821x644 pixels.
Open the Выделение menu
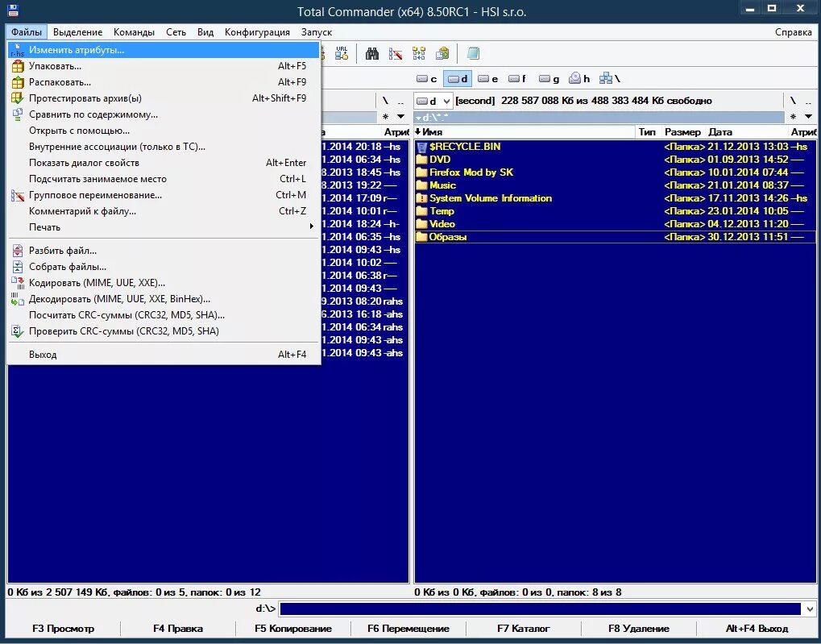(77, 32)
